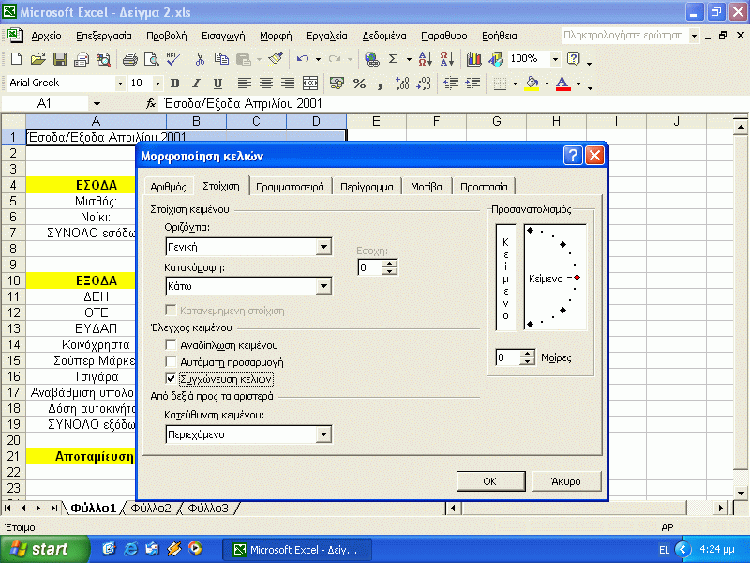Toggle Underline formatting button

[x=218, y=83]
